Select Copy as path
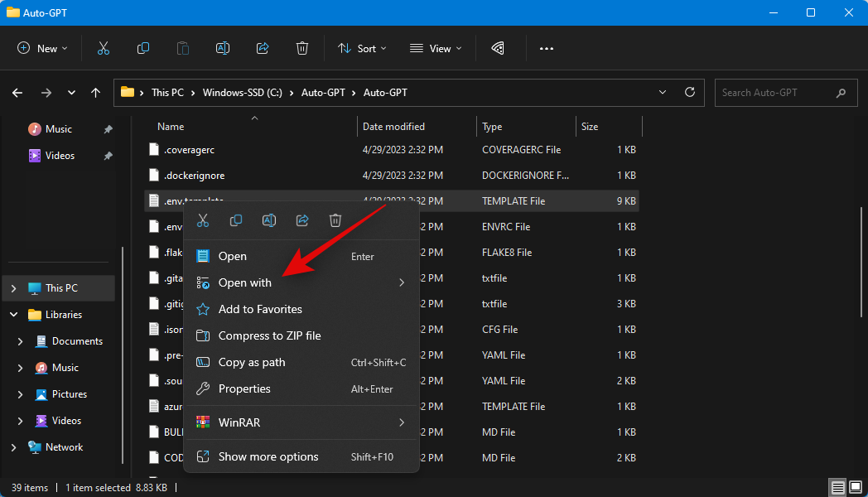The height and width of the screenshot is (497, 868). click(x=301, y=363)
